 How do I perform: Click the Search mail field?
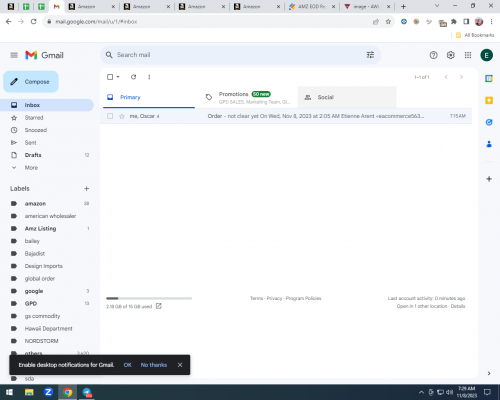pos(240,55)
